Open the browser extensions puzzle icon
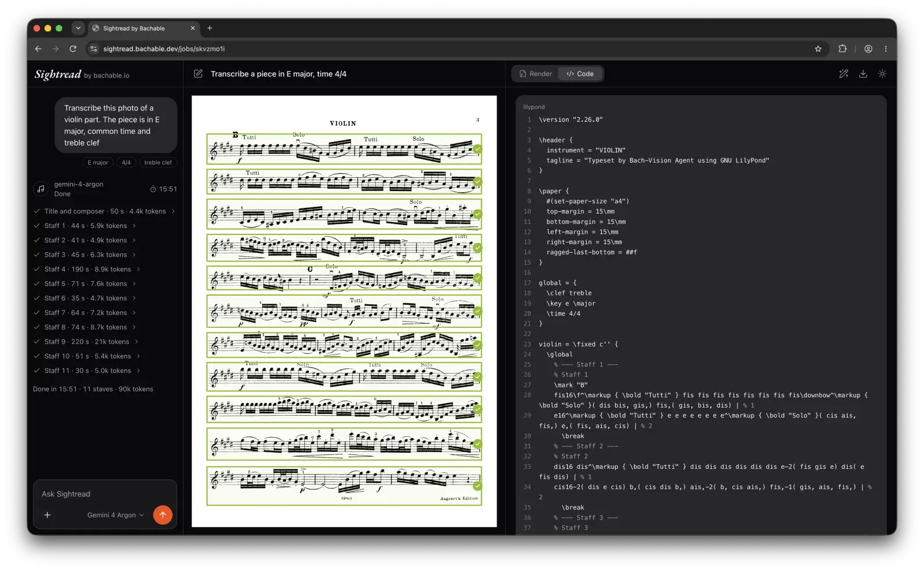This screenshot has width=924, height=571. point(843,49)
